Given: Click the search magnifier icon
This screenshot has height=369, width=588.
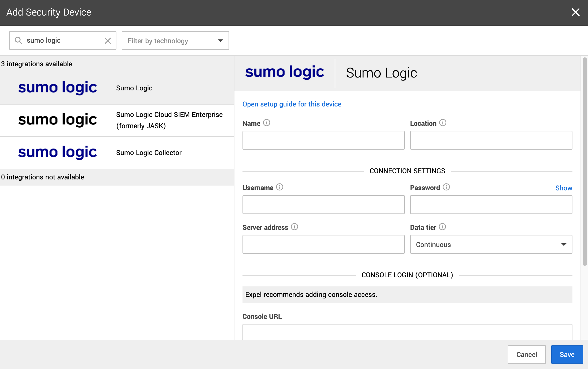Looking at the screenshot, I should tap(19, 40).
